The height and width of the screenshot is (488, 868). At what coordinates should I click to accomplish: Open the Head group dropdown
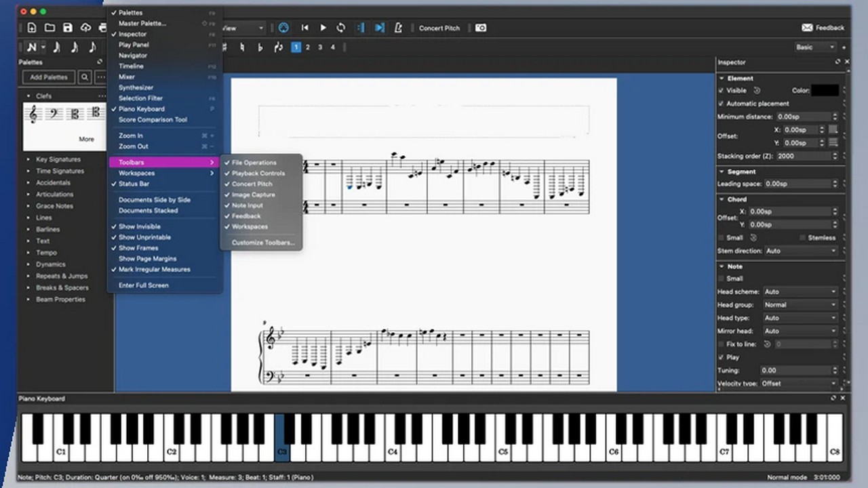[x=801, y=305]
